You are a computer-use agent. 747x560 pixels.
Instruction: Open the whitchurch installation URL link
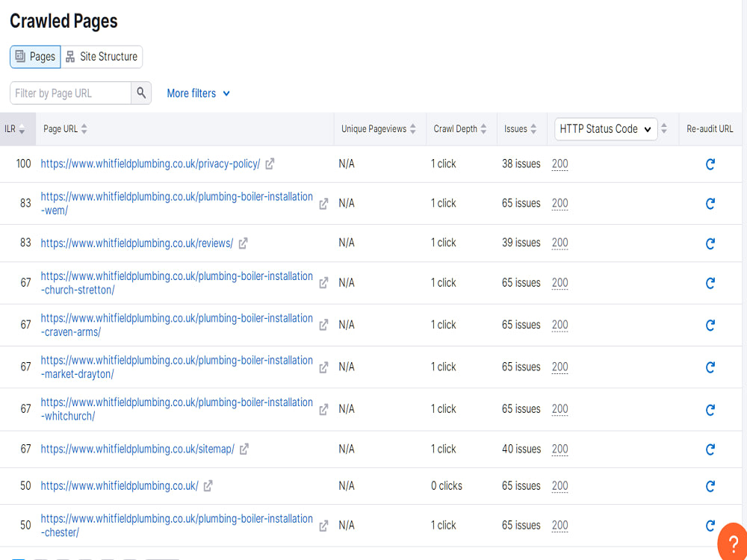(177, 409)
